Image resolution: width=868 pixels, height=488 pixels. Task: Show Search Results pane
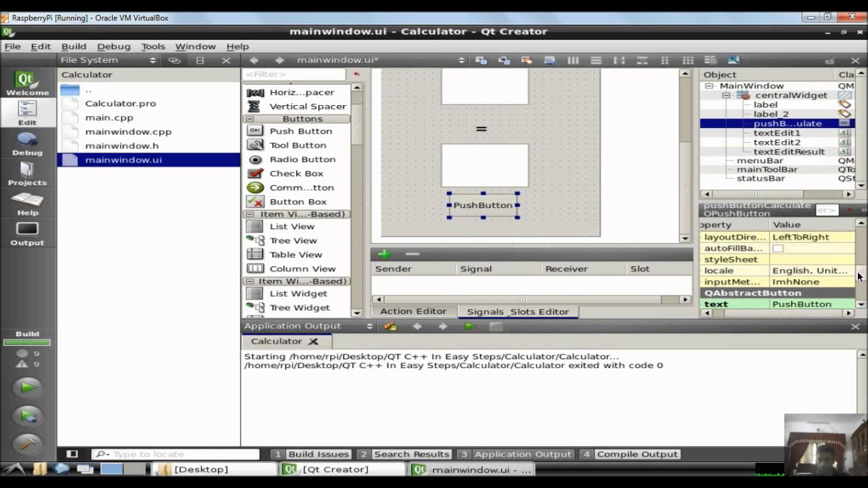click(403, 454)
